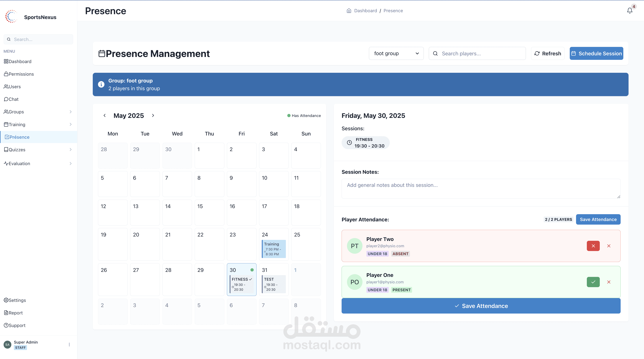Go to previous month arrow
This screenshot has width=644, height=359.
click(x=104, y=115)
